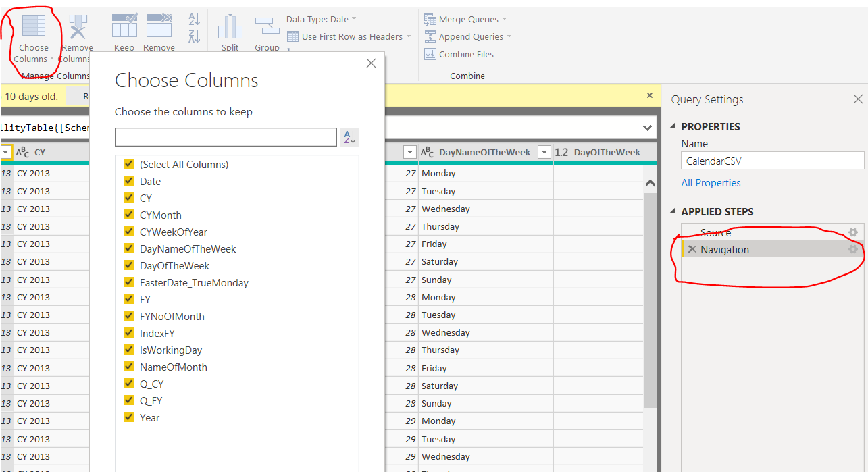Click the Combine Files command
Viewport: 868px width, 472px height.
click(459, 55)
